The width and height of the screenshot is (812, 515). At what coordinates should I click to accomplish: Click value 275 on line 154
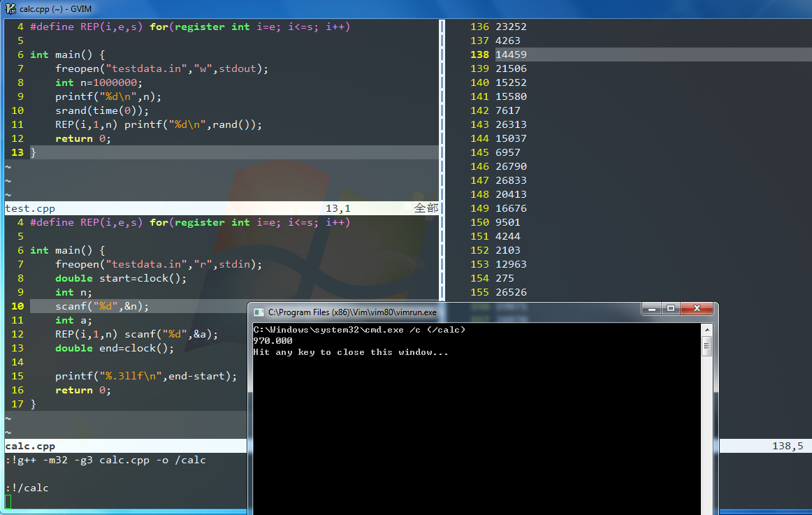pos(505,278)
